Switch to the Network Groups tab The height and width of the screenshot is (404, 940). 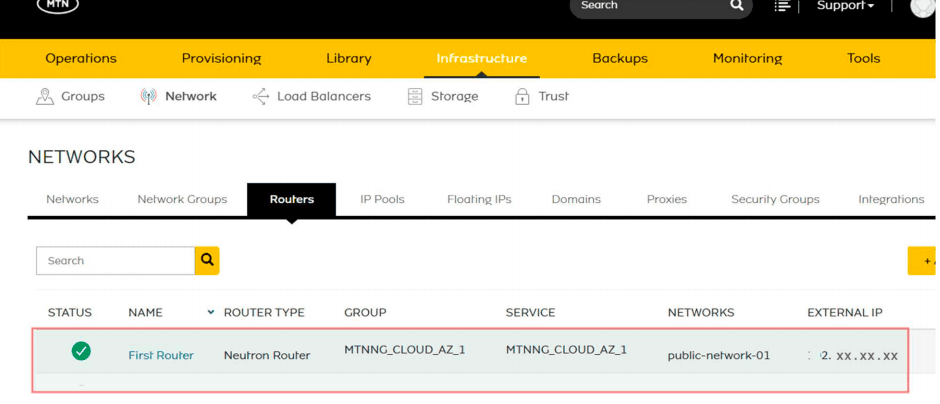point(182,199)
